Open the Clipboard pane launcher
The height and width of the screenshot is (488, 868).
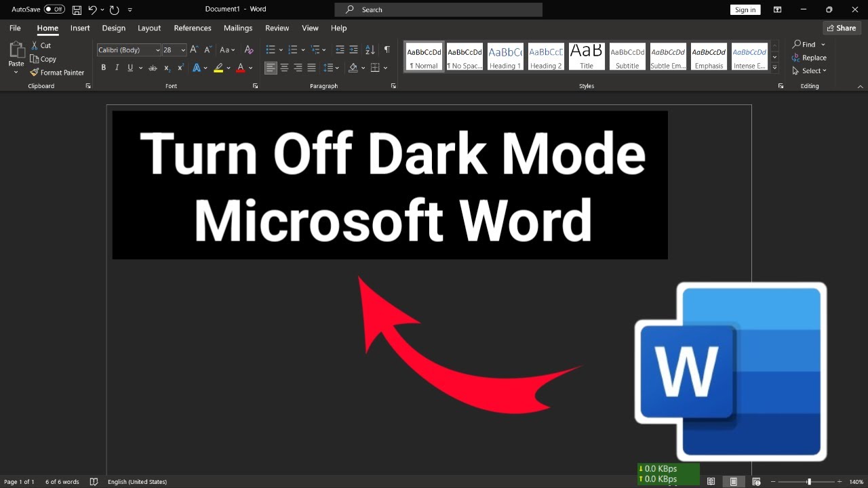87,86
